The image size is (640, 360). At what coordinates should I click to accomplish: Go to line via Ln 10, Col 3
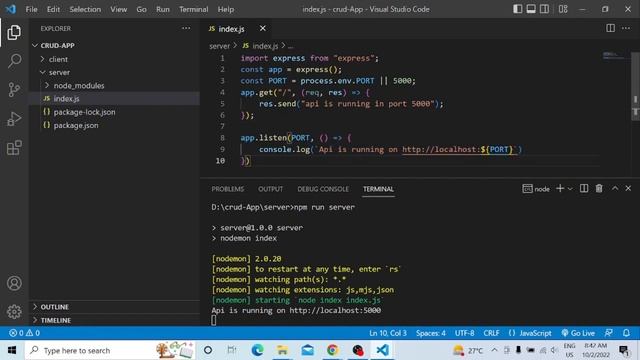388,333
